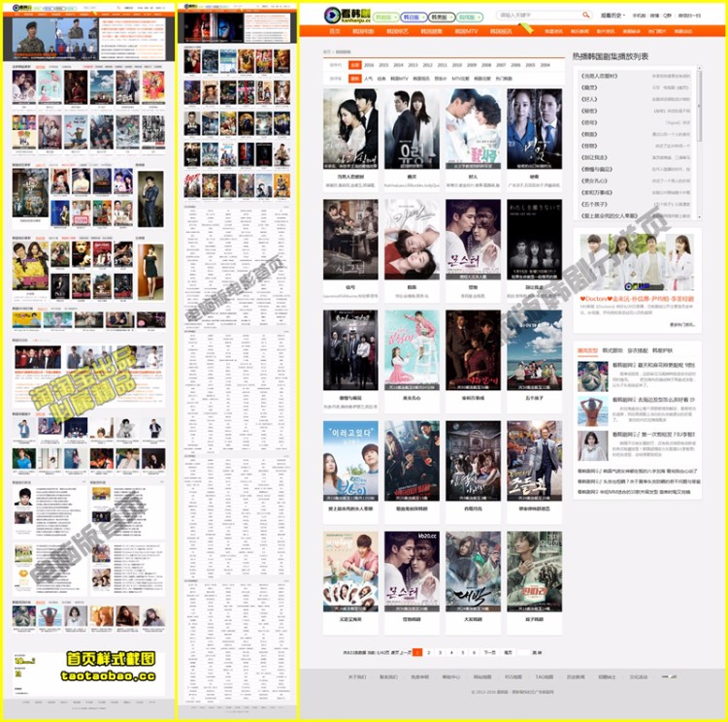728x722 pixels.
Task: Go to results page 2
Action: pos(428,652)
